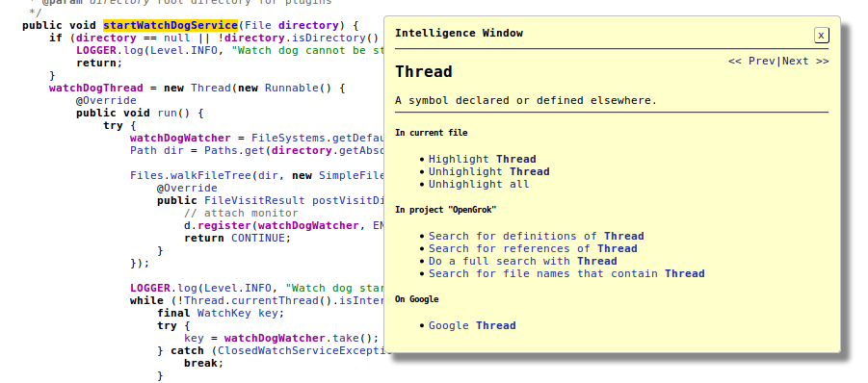Screen dimensions: 868x383
Task: Search for references of Thread
Action: point(533,248)
